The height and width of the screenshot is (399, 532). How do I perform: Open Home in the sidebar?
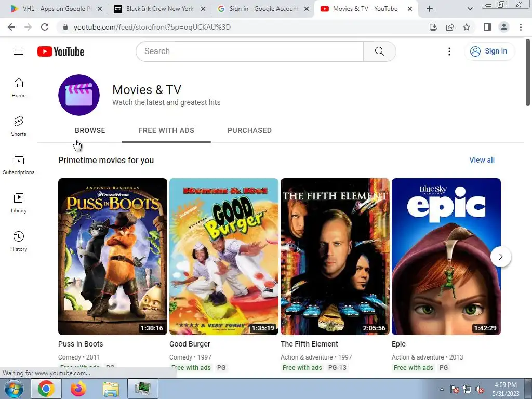[19, 88]
